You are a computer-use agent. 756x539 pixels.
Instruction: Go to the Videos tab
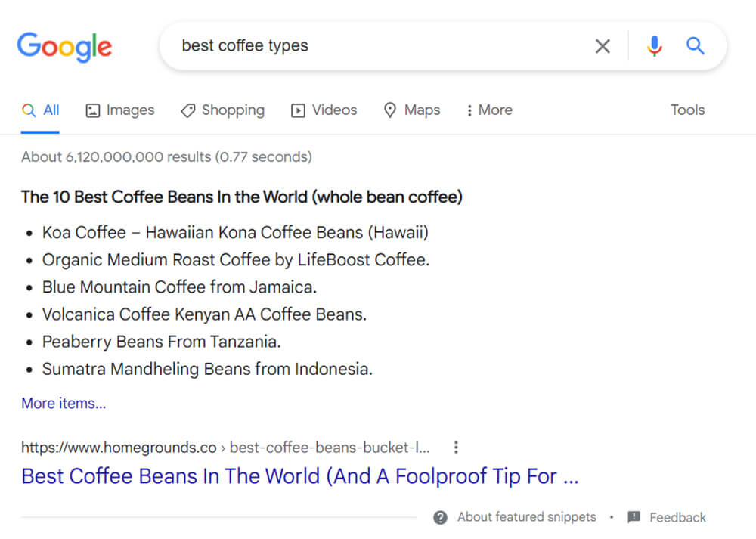324,110
